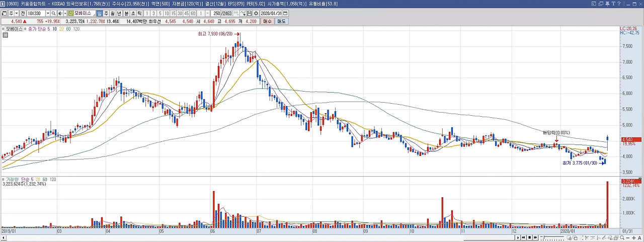Viewport: 644px width, 242px height.
Task: Select the 10 interval button
Action: [x=167, y=13]
